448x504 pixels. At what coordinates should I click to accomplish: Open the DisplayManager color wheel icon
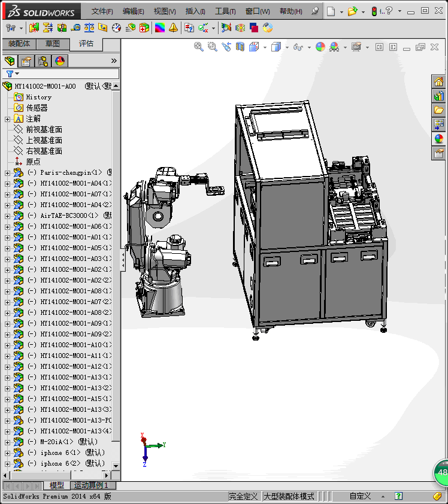pos(59,61)
